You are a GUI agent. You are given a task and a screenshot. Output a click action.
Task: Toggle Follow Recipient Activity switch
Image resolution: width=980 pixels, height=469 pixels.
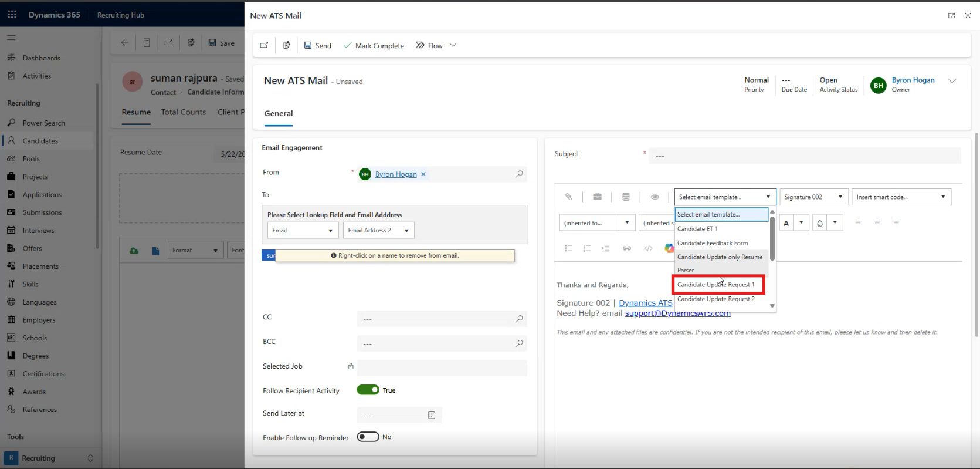(368, 390)
